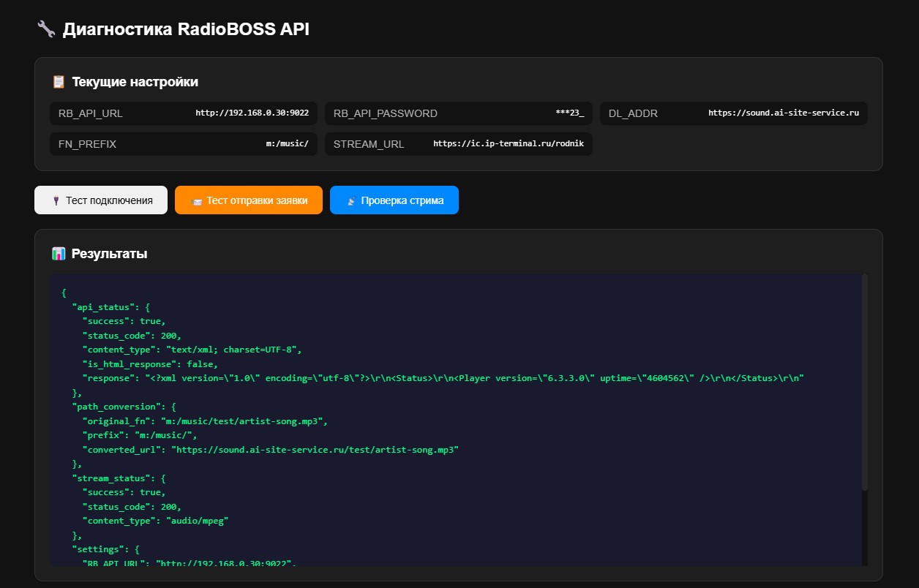Click the 'Результаты' section heading
This screenshot has height=588, width=919.
(110, 254)
